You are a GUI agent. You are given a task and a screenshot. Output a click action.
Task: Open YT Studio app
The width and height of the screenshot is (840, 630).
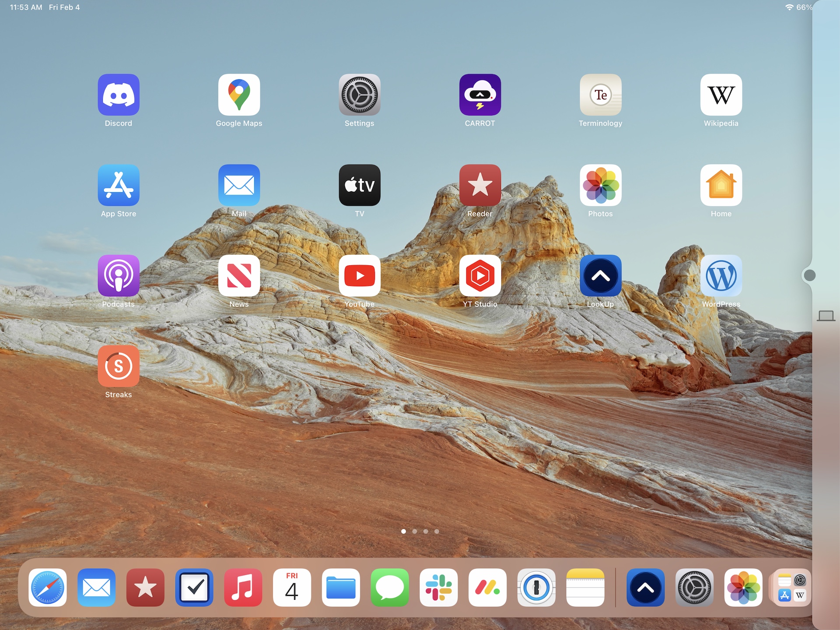click(480, 275)
